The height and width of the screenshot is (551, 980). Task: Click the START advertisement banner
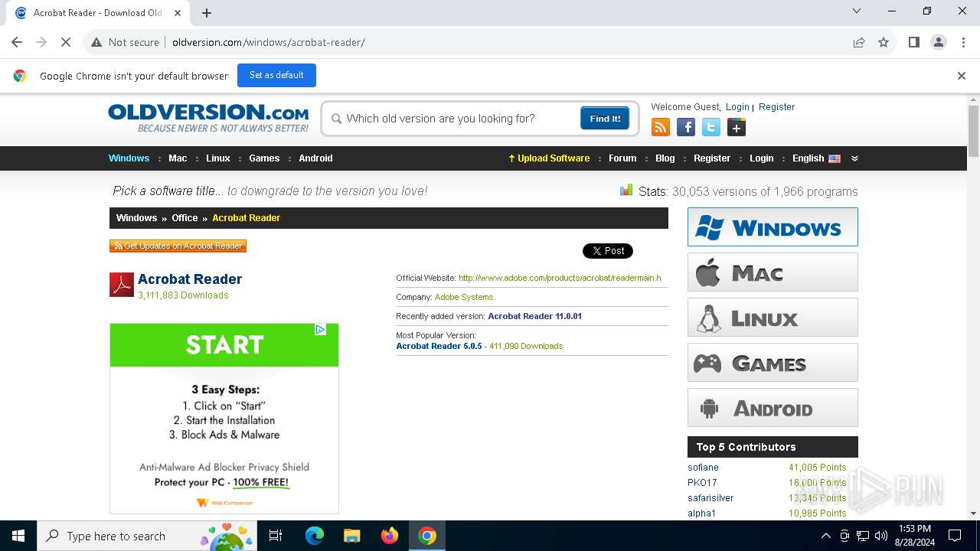click(x=224, y=345)
